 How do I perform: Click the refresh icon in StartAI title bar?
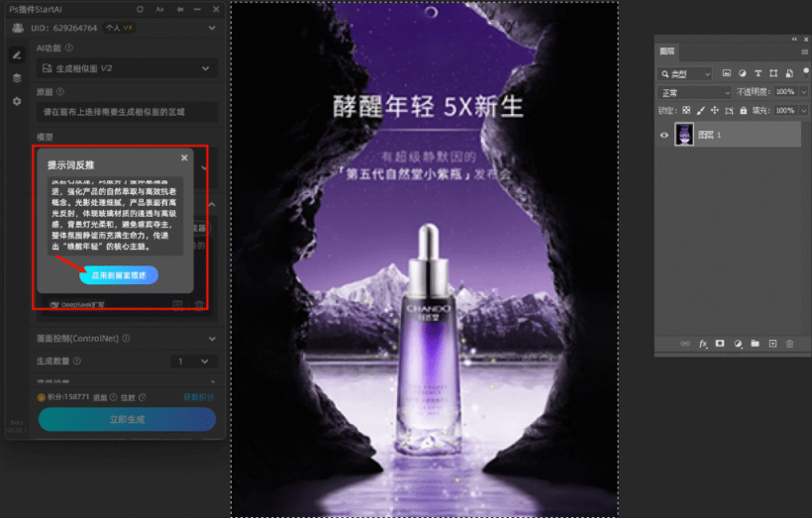coord(140,9)
